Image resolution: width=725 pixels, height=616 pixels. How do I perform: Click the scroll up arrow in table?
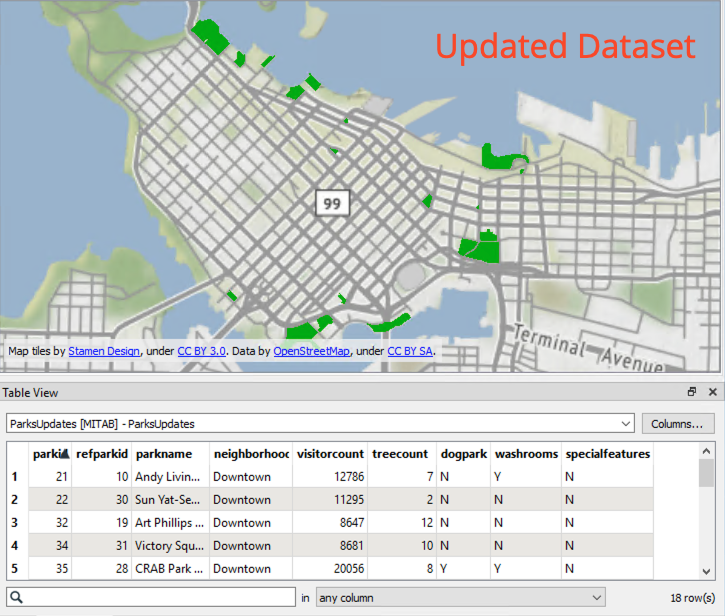[x=708, y=449]
